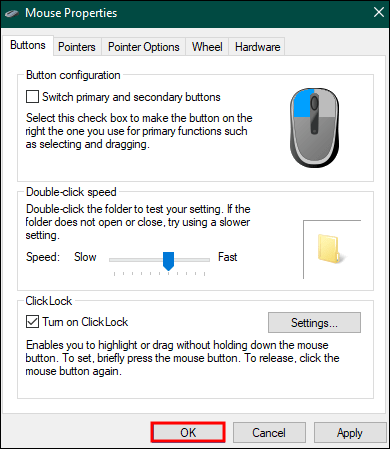Select the Buttons tab
The width and height of the screenshot is (390, 449).
click(28, 45)
